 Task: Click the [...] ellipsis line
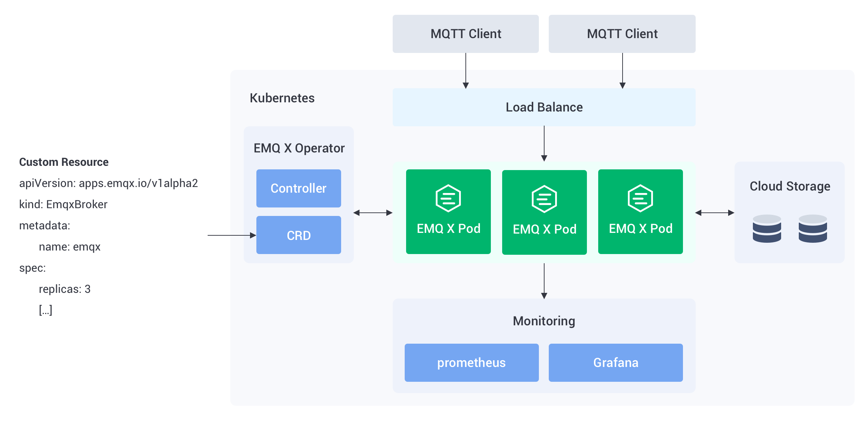pyautogui.click(x=46, y=310)
